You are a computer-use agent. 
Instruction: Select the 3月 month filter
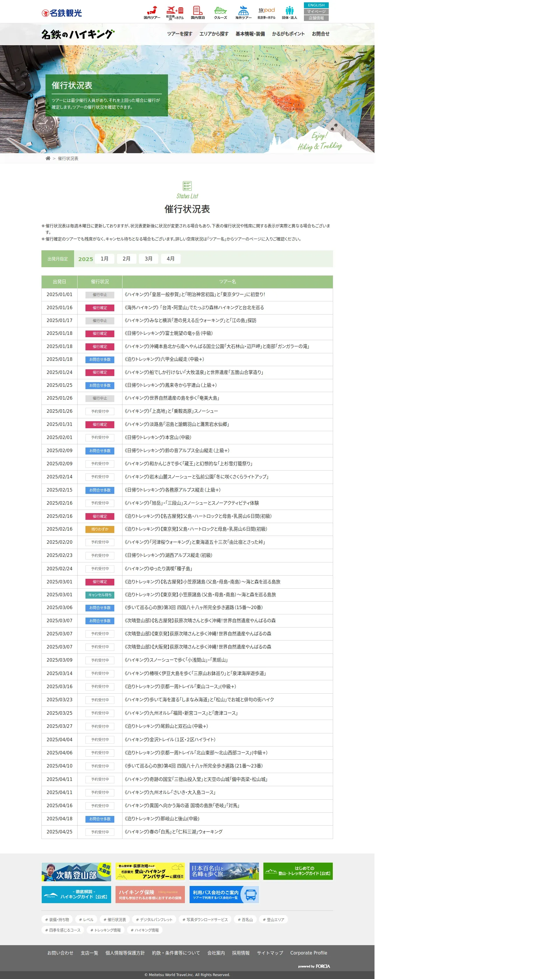point(148,259)
